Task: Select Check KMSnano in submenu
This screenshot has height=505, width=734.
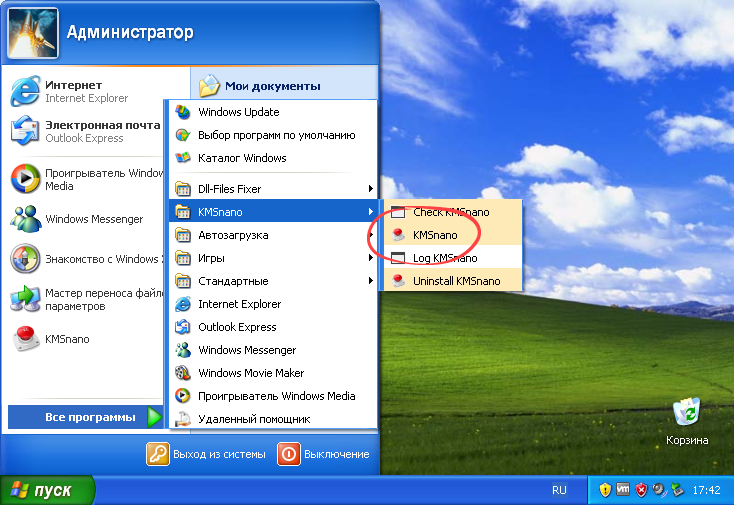Action: (x=450, y=212)
